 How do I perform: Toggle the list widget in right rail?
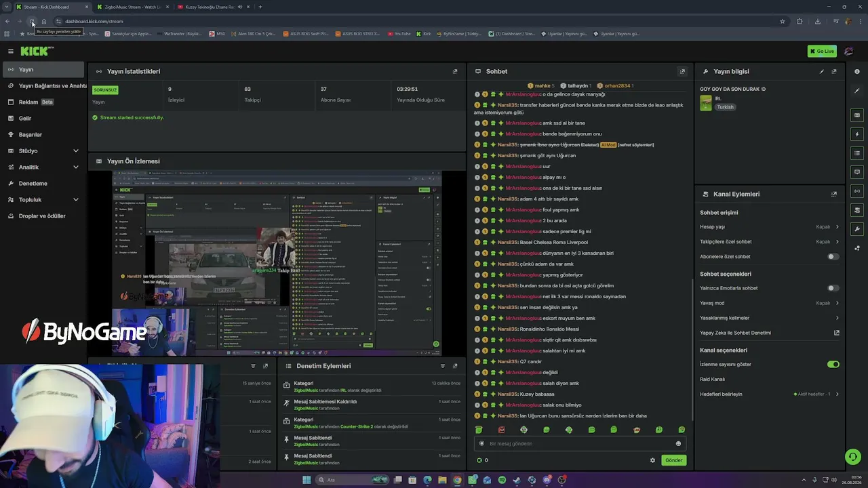click(x=857, y=153)
